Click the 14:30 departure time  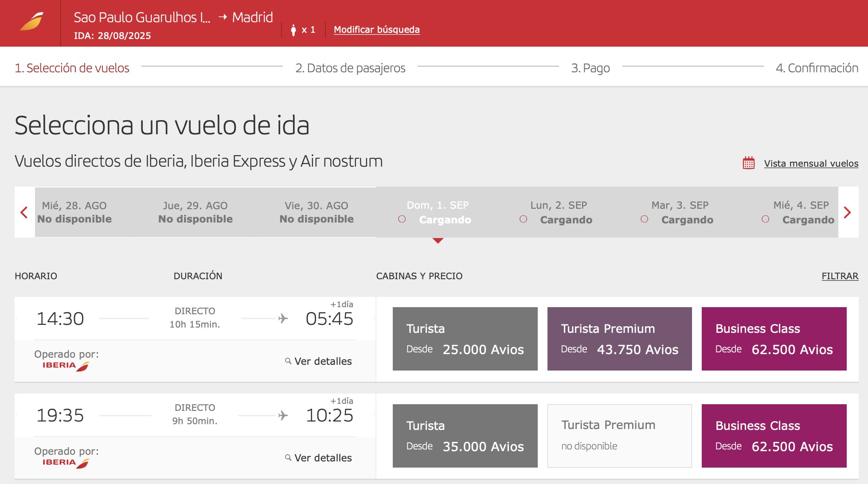coord(60,319)
